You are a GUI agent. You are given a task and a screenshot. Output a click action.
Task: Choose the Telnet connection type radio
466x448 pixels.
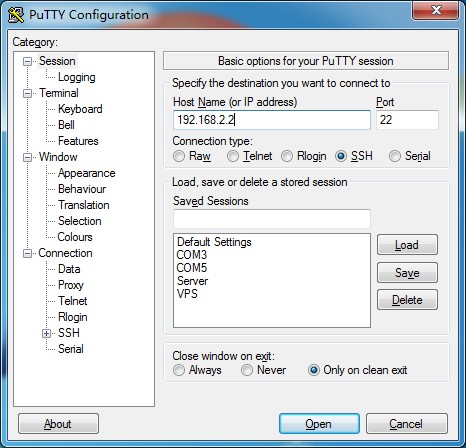(233, 156)
